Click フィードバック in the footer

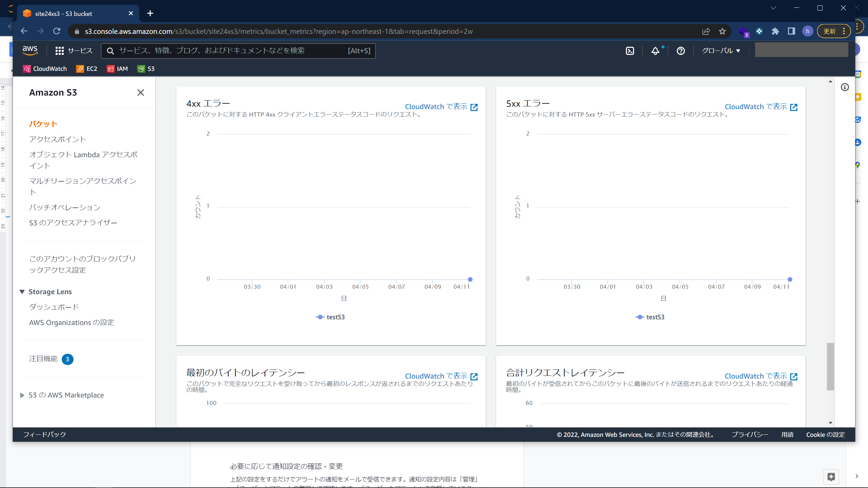point(44,434)
